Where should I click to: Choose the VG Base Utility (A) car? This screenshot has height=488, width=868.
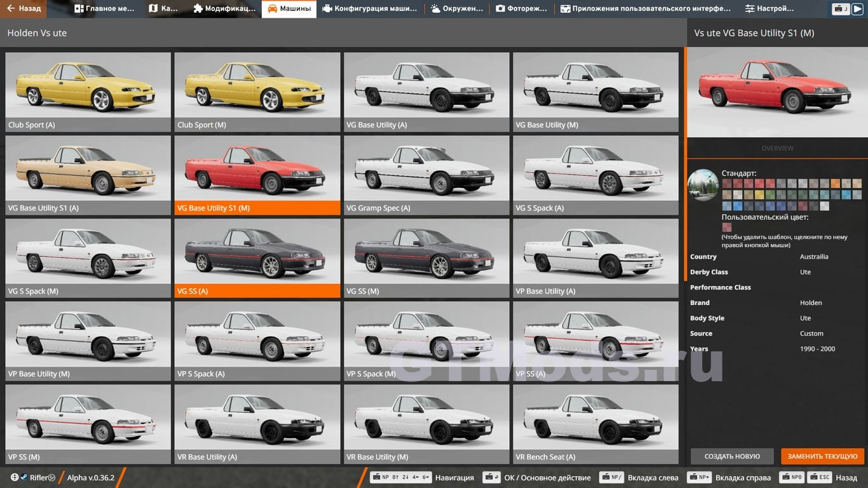426,92
